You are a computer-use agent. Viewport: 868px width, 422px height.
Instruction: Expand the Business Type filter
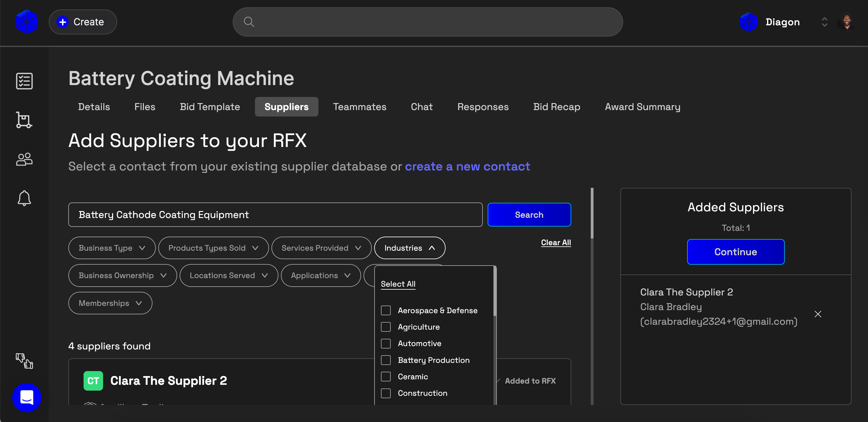tap(112, 248)
